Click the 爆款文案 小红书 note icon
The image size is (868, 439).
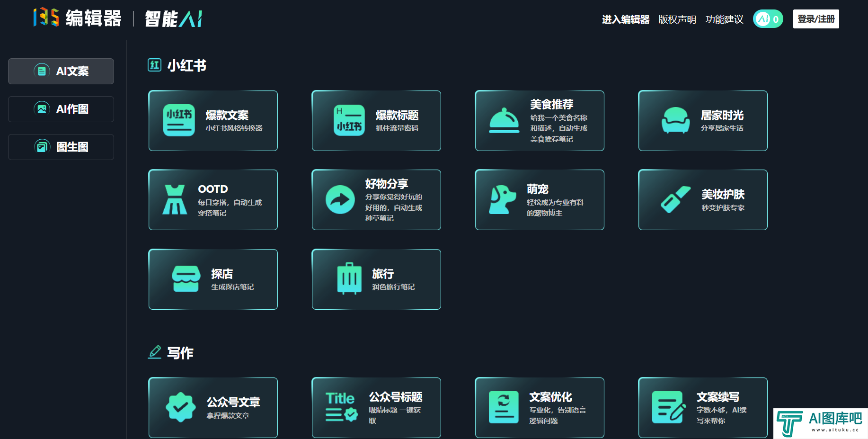coord(179,120)
